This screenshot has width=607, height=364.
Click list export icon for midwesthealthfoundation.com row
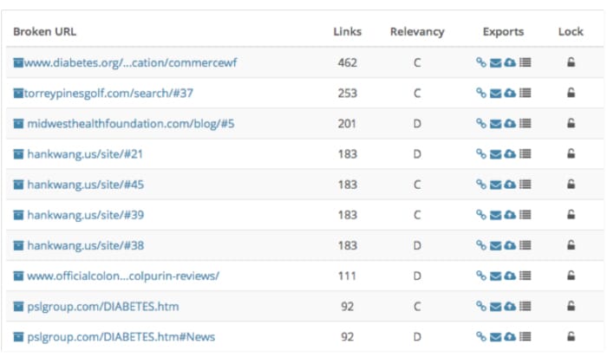tap(525, 123)
